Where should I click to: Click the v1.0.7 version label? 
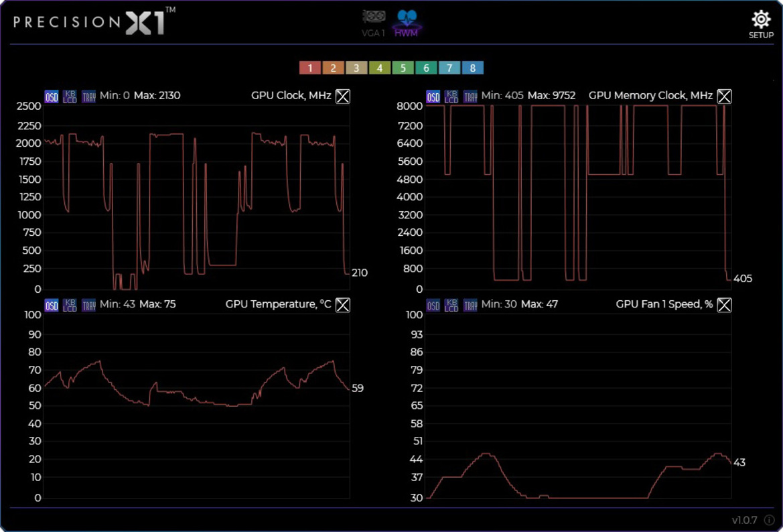(745, 520)
